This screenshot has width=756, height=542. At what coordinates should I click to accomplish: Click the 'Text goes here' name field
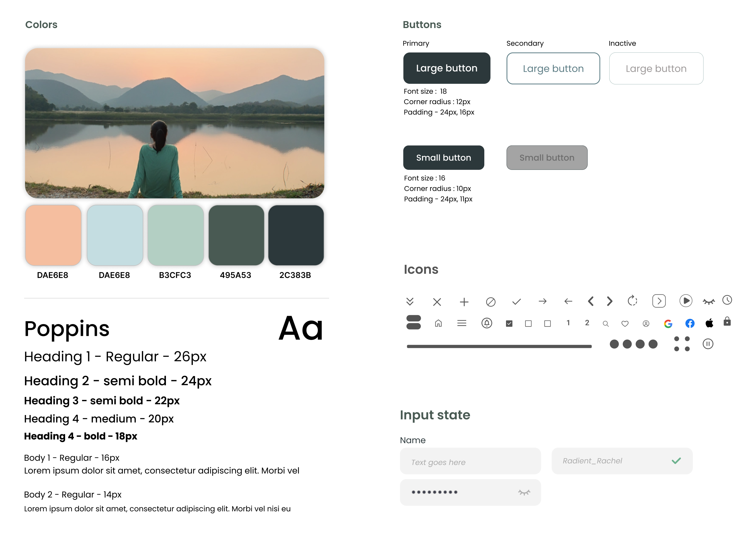point(470,462)
